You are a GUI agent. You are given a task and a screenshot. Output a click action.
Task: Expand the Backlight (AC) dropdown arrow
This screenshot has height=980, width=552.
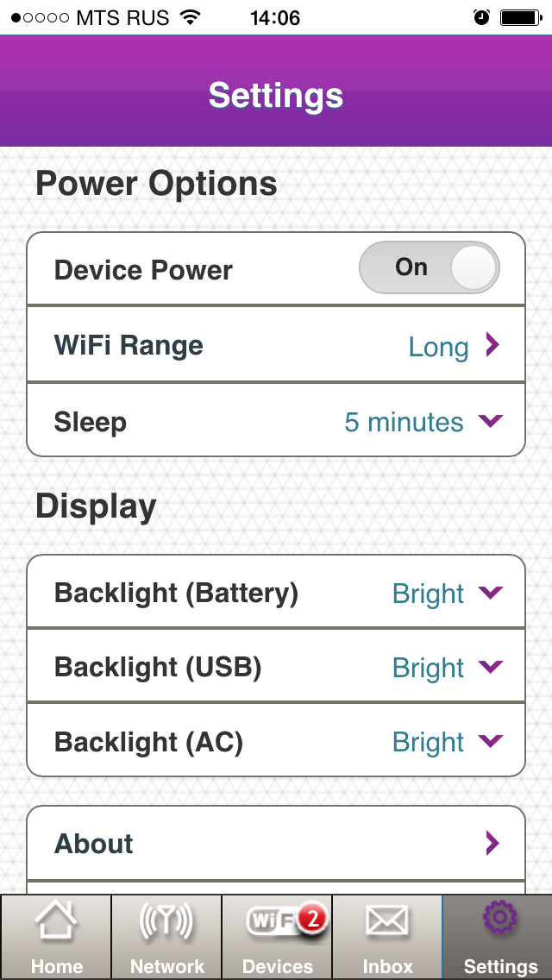490,740
